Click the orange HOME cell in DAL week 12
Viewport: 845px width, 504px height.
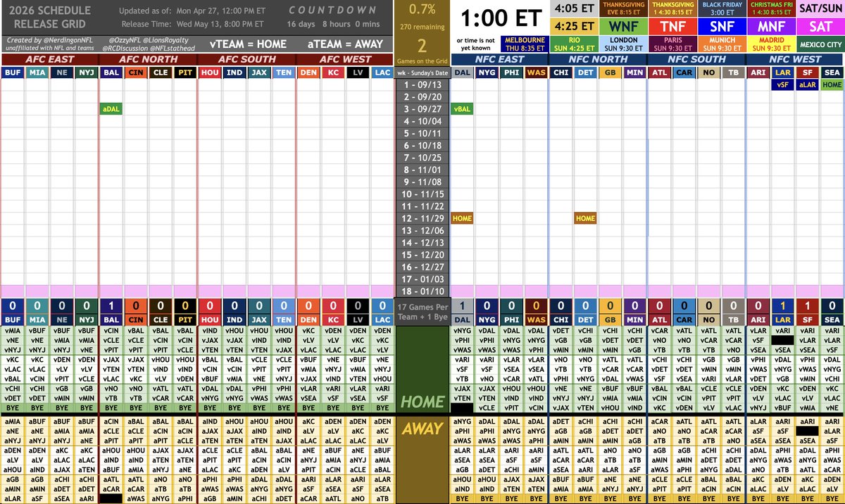463,218
